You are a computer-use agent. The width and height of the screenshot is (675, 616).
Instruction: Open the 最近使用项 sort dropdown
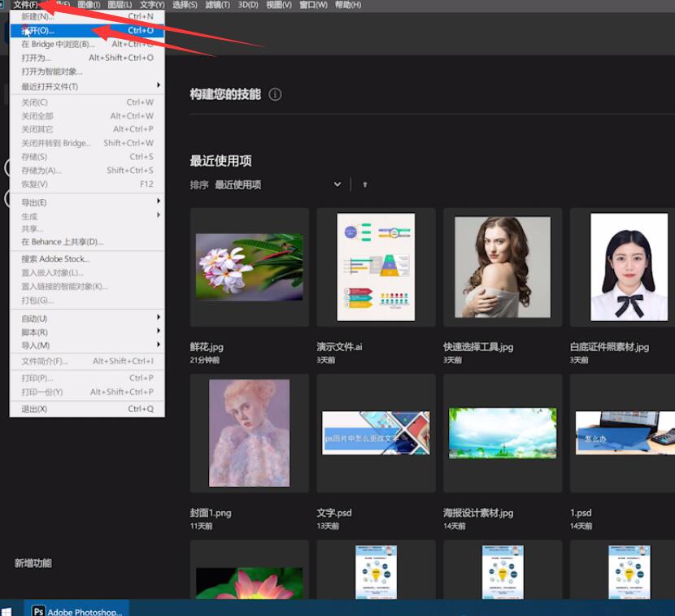278,184
